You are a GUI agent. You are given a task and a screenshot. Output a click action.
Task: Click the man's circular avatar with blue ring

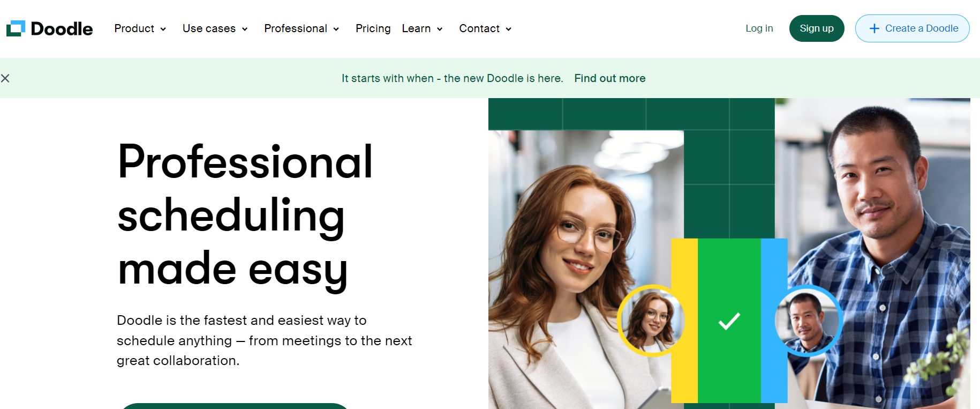pyautogui.click(x=808, y=321)
